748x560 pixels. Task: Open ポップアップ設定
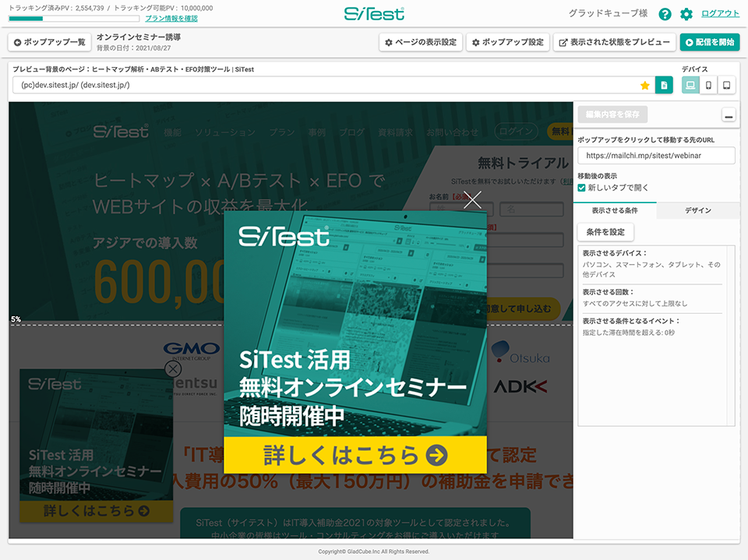(x=508, y=43)
